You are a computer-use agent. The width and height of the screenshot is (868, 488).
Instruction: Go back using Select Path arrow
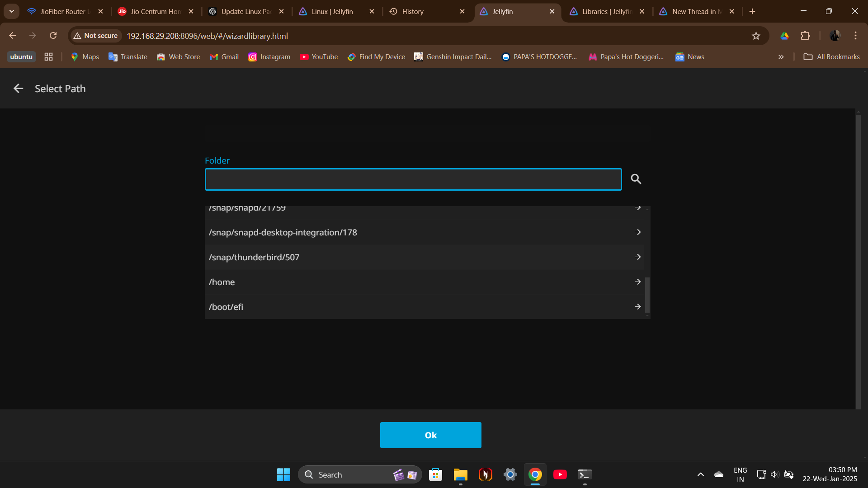18,89
